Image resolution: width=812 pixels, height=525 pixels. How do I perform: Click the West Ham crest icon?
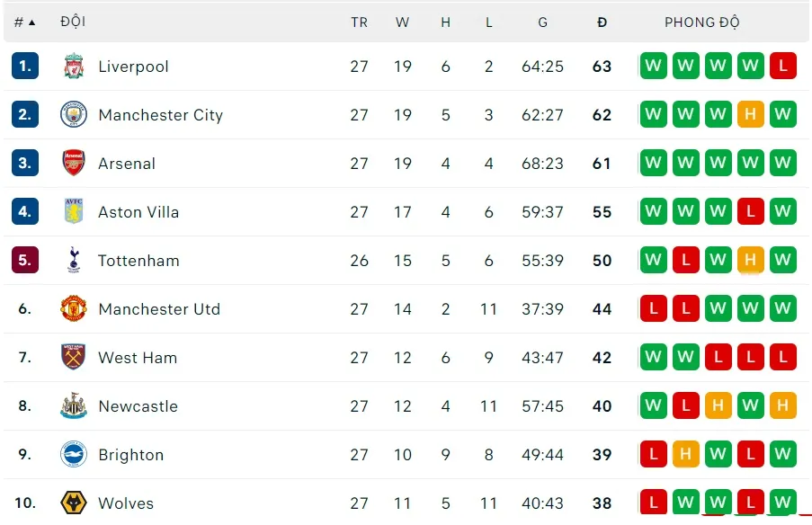(x=74, y=358)
